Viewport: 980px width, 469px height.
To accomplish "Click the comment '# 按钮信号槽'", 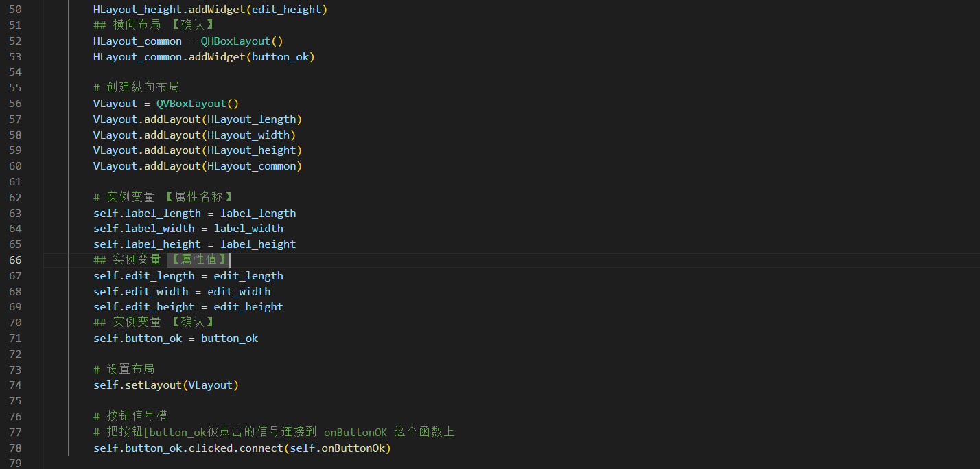I will click(130, 416).
